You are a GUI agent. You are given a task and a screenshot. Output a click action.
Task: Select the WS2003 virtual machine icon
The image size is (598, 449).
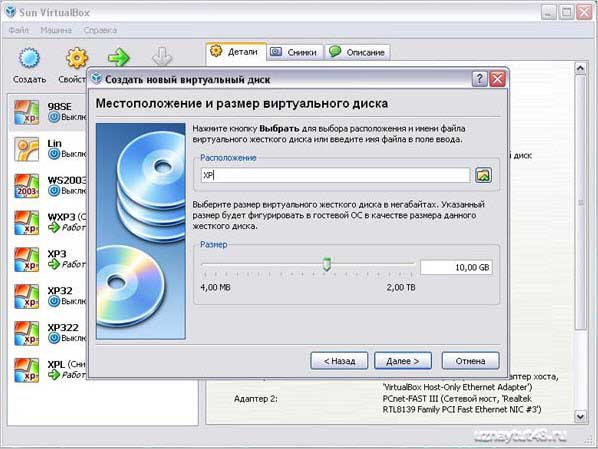[27, 186]
